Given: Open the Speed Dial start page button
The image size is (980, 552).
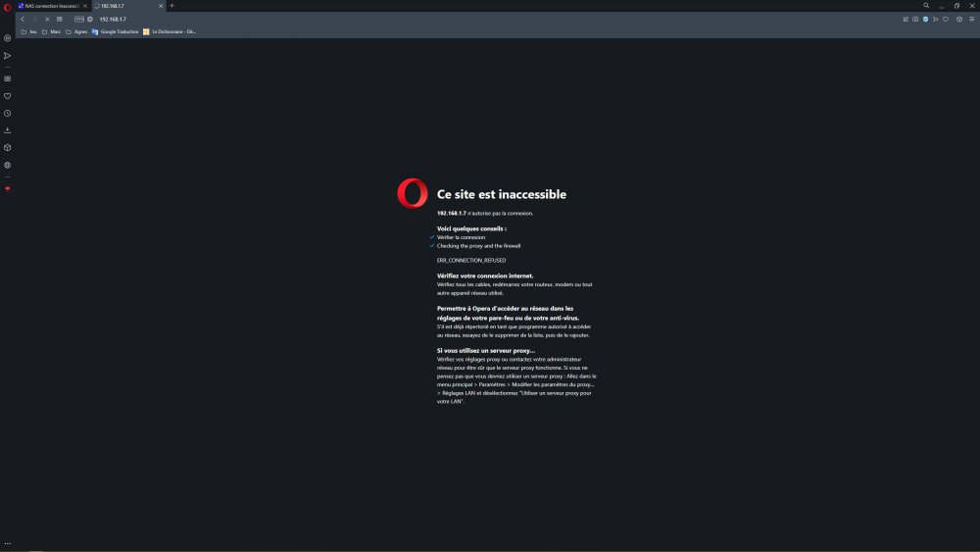Looking at the screenshot, I should pos(60,20).
